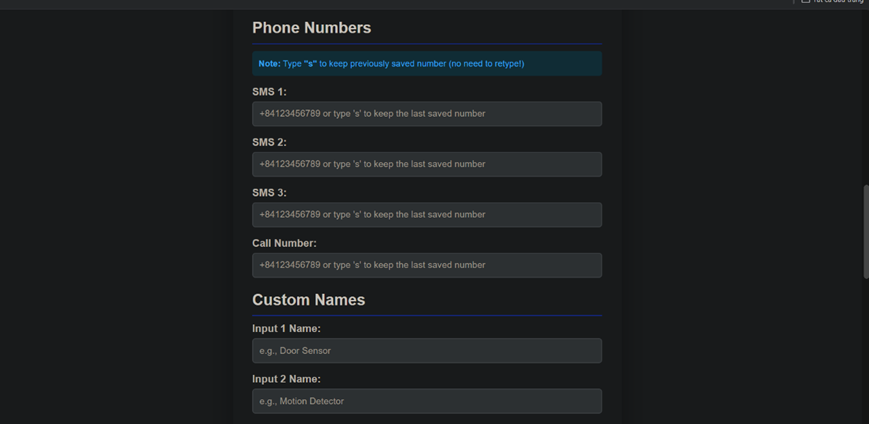This screenshot has height=424, width=869.
Task: Click the Custom Names section heading
Action: pyautogui.click(x=308, y=300)
